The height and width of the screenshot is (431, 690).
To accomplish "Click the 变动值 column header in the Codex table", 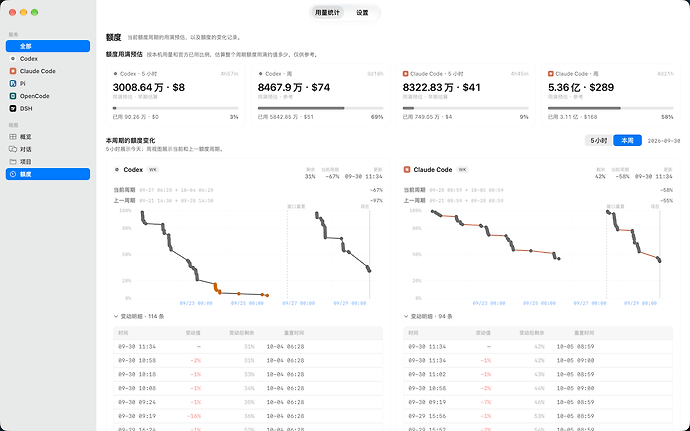I will click(193, 333).
